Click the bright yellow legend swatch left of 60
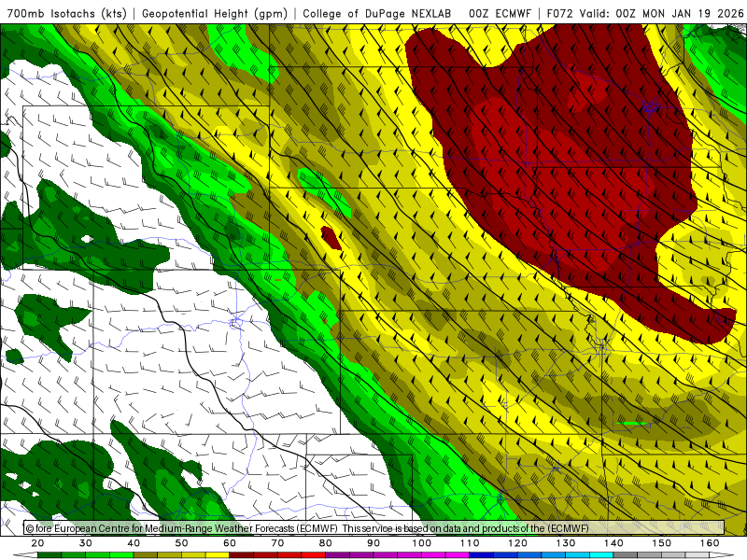 [x=218, y=555]
